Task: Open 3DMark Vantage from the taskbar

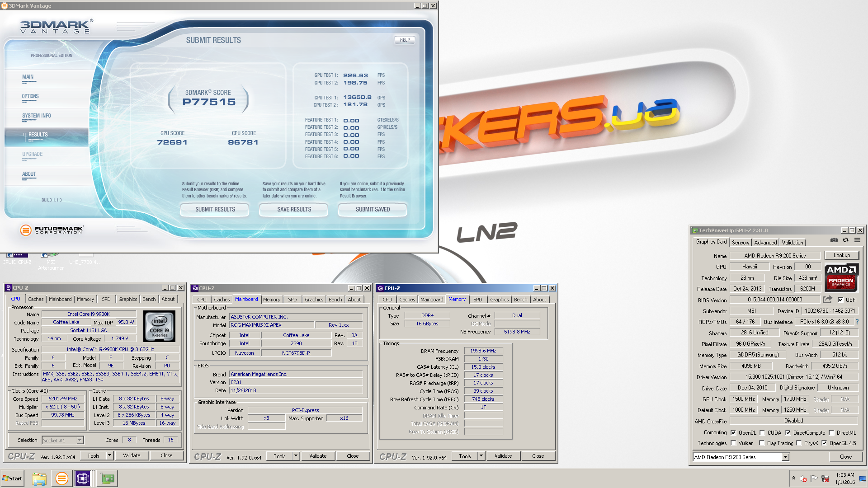Action: coord(61,479)
